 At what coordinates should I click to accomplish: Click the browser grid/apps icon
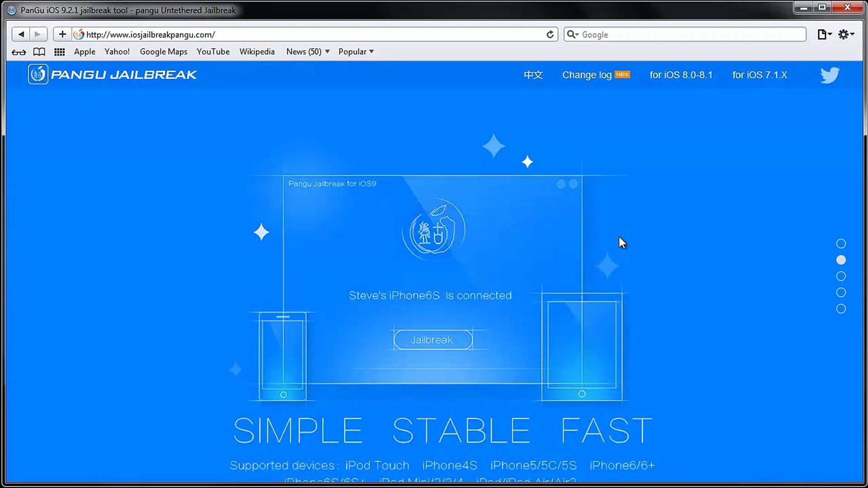pos(59,51)
